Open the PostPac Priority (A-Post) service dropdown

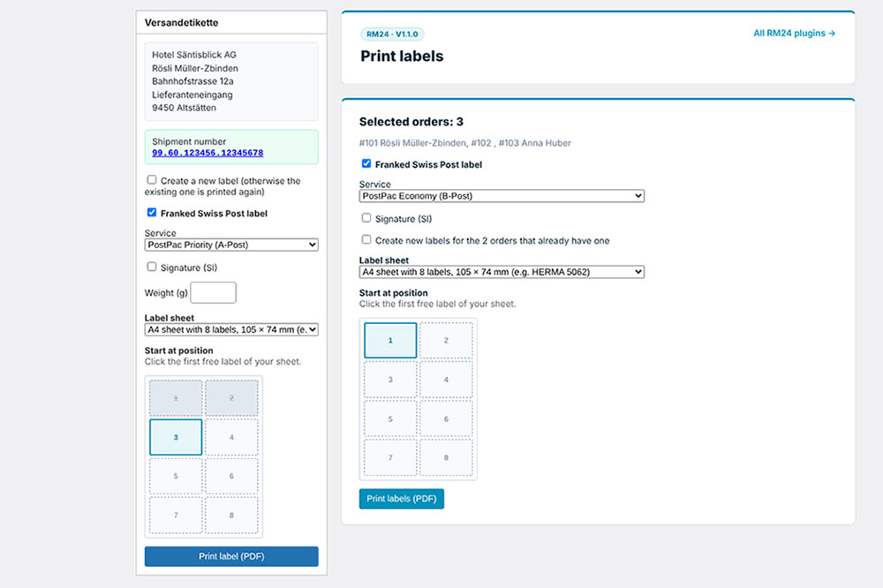tap(231, 245)
